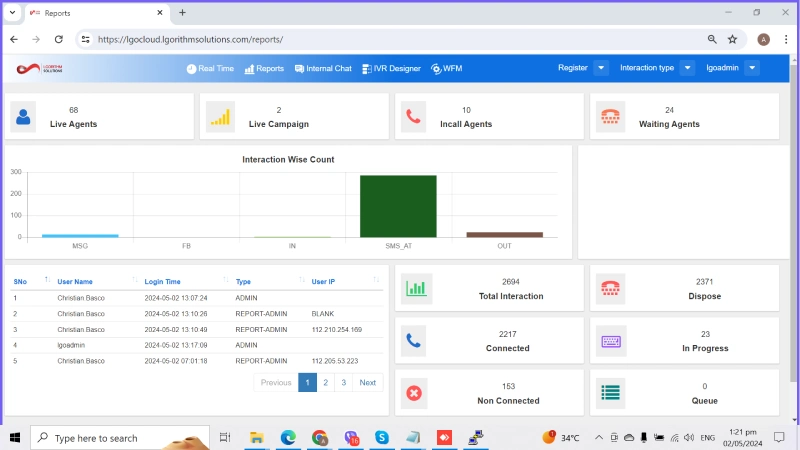
Task: Open the Internal Chat menu item
Action: click(323, 69)
